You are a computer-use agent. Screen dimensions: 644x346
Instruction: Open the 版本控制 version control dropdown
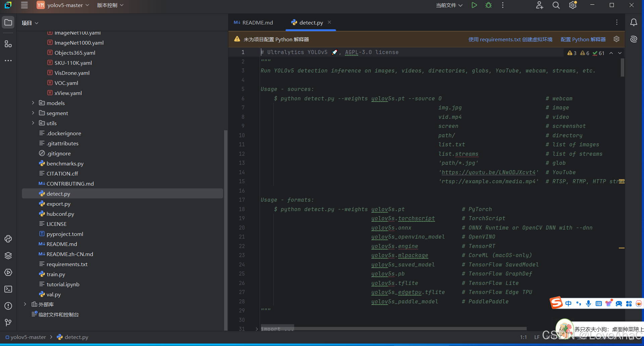click(110, 5)
